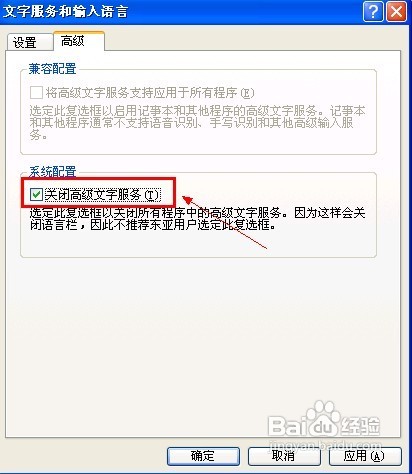Image resolution: width=412 pixels, height=474 pixels.
Task: Click the red arrow annotation head
Action: 187,200
